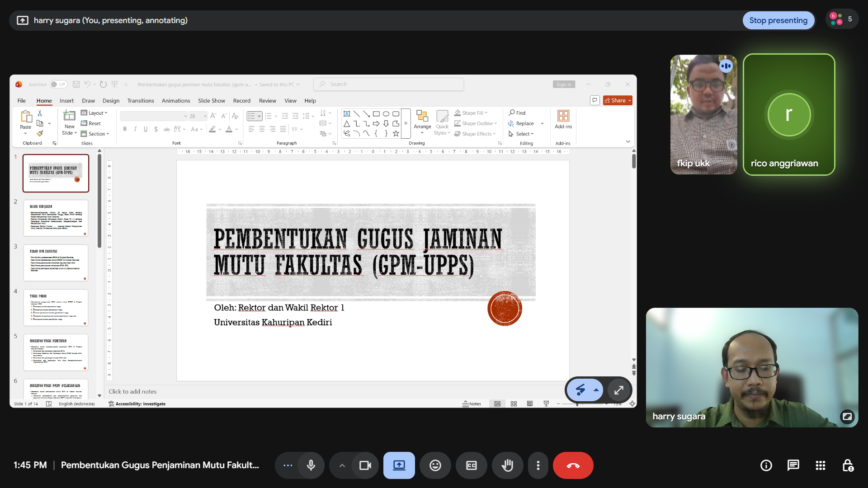Image resolution: width=868 pixels, height=488 pixels.
Task: Switch to the Insert tab
Action: pos(66,101)
